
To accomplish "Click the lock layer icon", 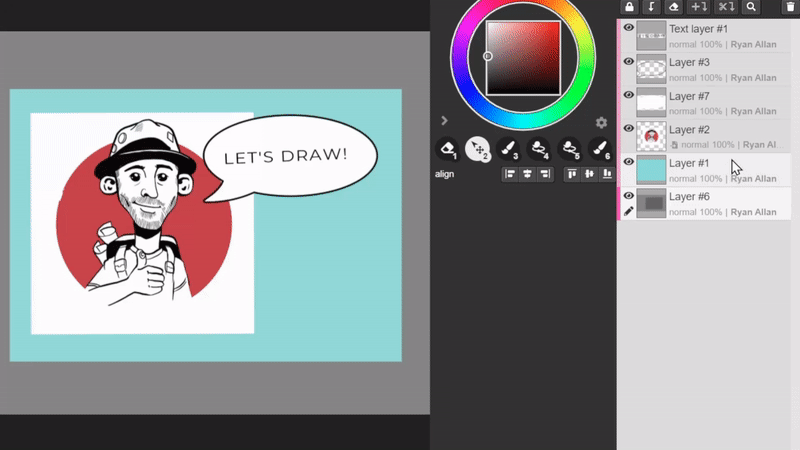I will (x=629, y=7).
